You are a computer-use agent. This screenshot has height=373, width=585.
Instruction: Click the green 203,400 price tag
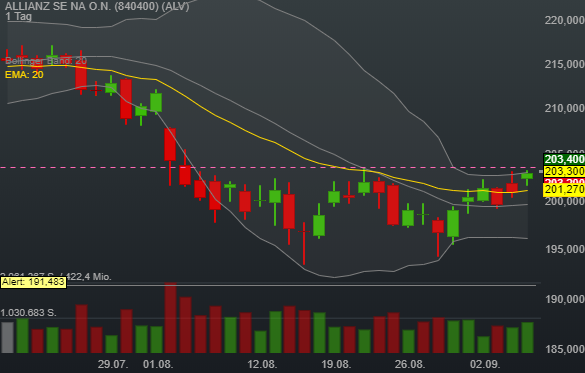[x=564, y=160]
